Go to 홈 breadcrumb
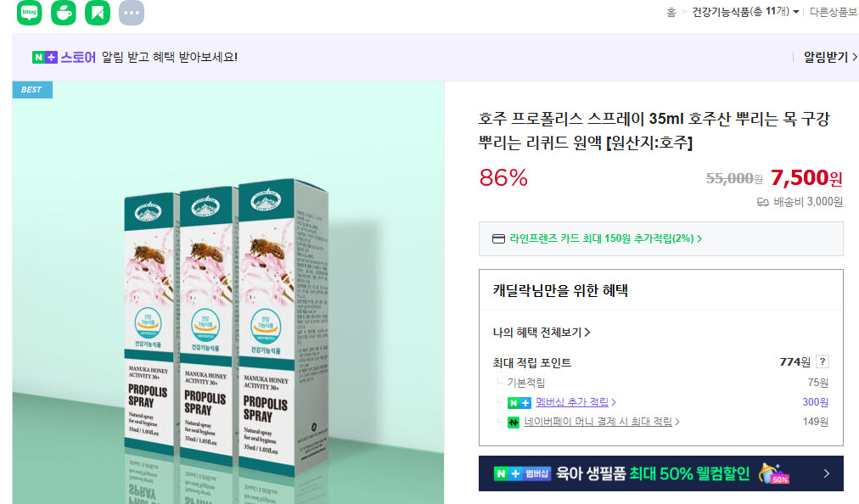This screenshot has height=504, width=859. pos(671,12)
